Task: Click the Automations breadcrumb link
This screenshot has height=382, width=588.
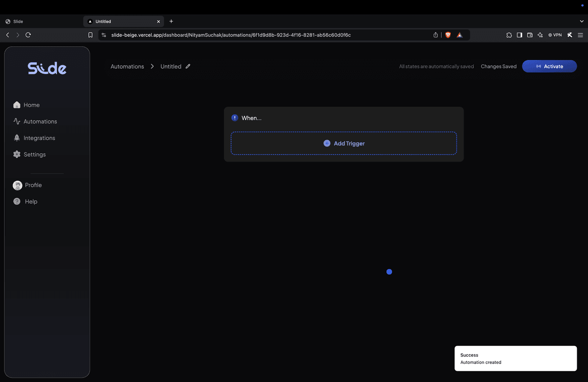Action: tap(127, 66)
